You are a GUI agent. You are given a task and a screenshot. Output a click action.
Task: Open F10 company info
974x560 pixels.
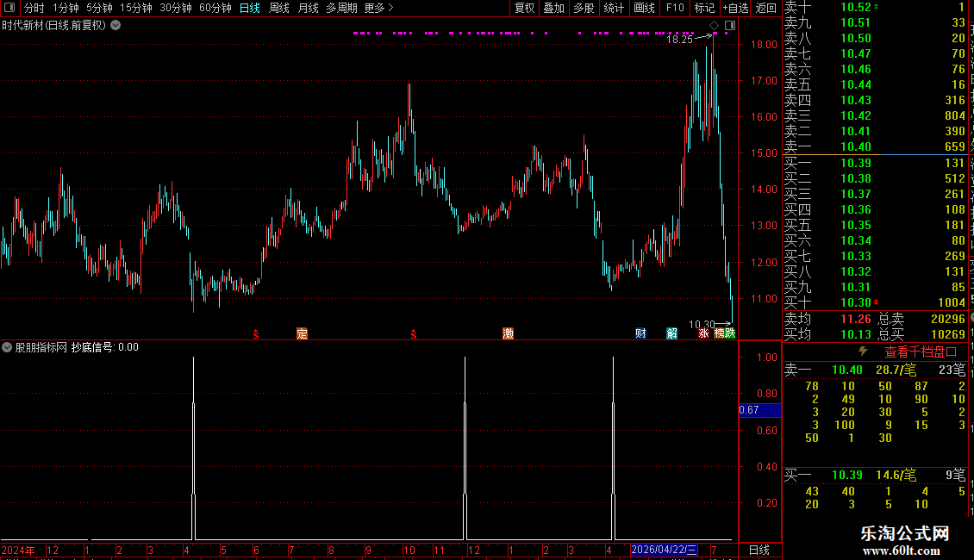point(675,8)
